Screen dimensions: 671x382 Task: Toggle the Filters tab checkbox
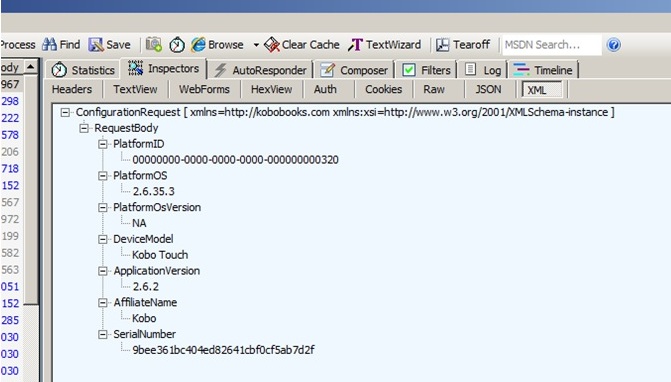coord(409,70)
